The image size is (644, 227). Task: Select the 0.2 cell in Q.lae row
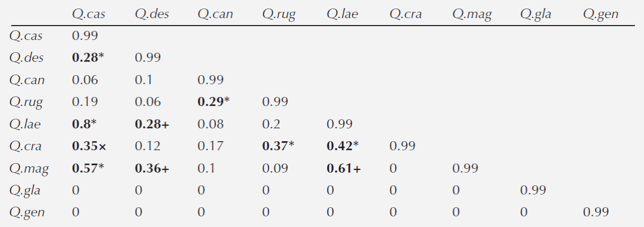[271, 124]
